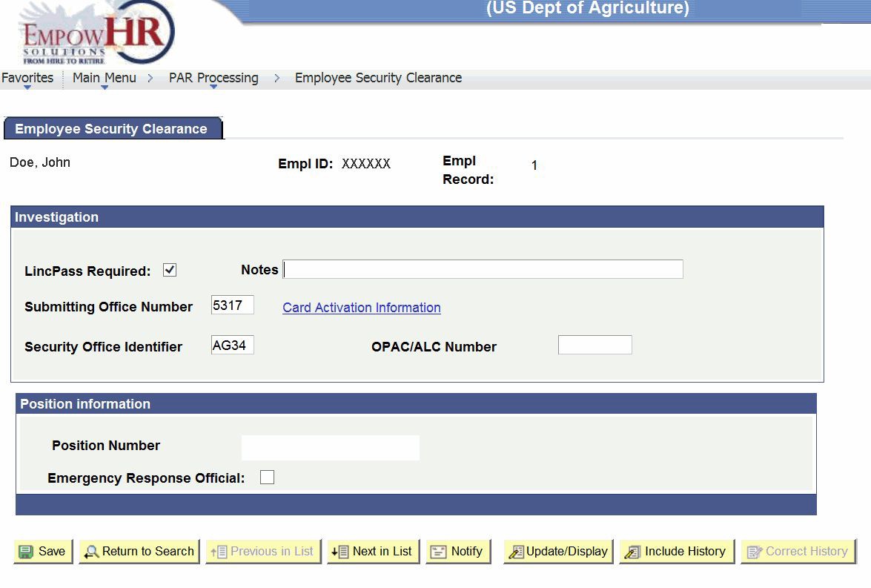Click the Correct History button
Screen dimensions: 871x588
[x=798, y=552]
